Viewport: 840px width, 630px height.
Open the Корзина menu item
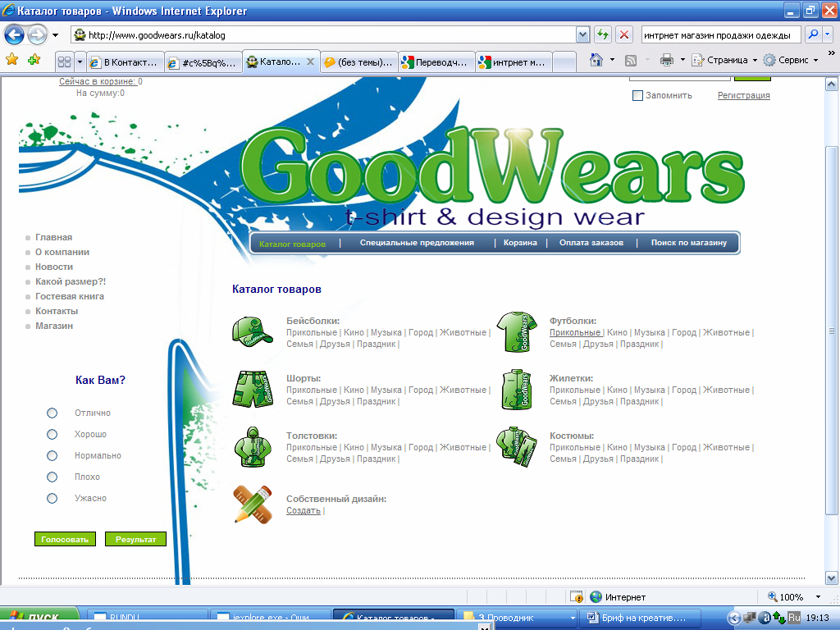520,243
